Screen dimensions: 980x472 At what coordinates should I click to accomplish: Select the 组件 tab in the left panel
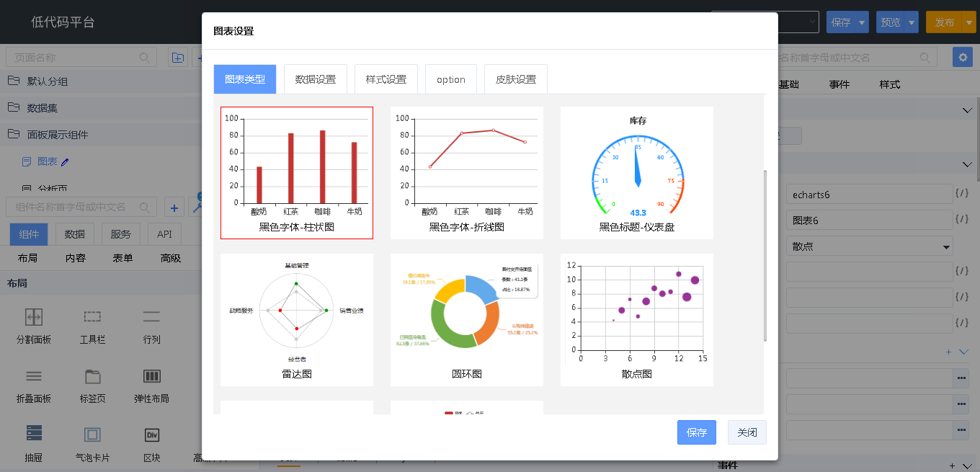(29, 234)
